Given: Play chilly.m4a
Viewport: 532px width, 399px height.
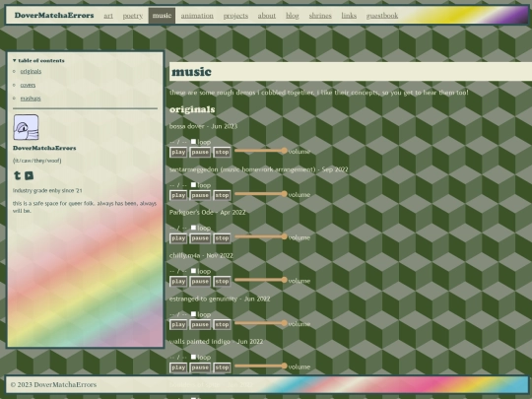Looking at the screenshot, I should (x=178, y=282).
